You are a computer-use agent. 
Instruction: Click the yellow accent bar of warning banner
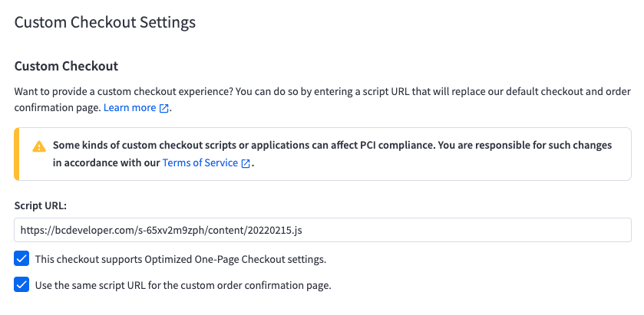(16, 154)
